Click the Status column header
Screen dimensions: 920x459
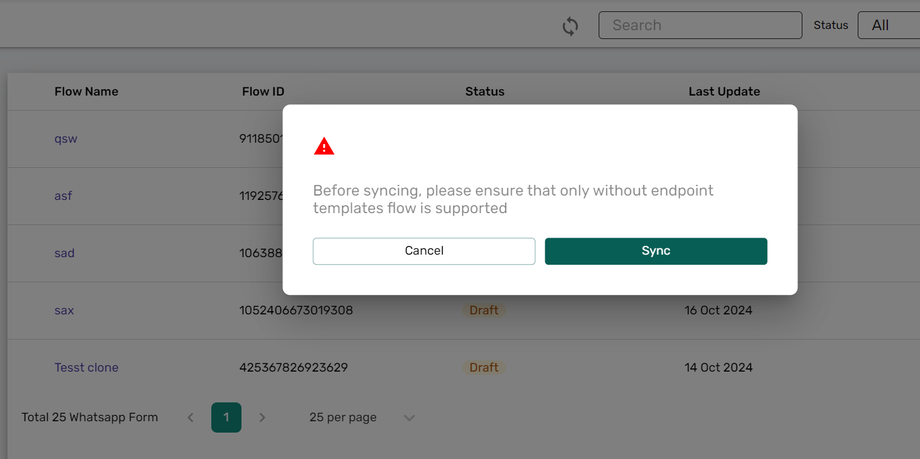[x=484, y=91]
